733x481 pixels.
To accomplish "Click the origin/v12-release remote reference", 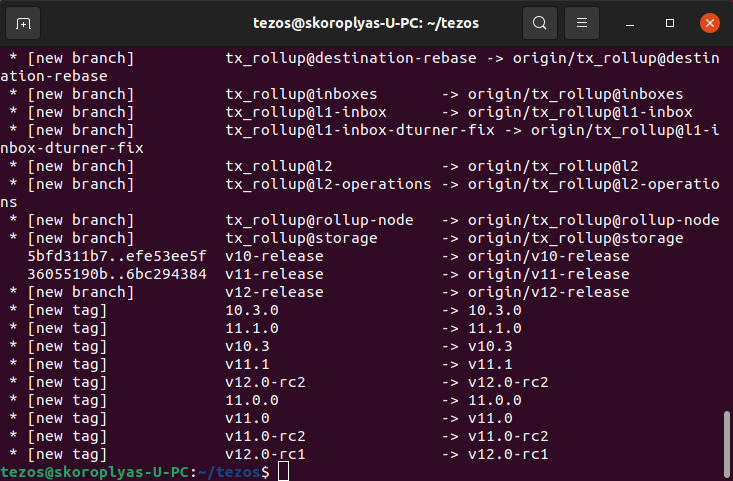I will click(549, 292).
